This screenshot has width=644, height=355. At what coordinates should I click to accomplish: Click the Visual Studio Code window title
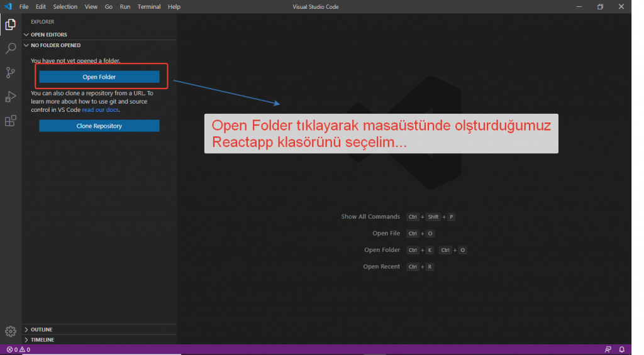pyautogui.click(x=316, y=6)
